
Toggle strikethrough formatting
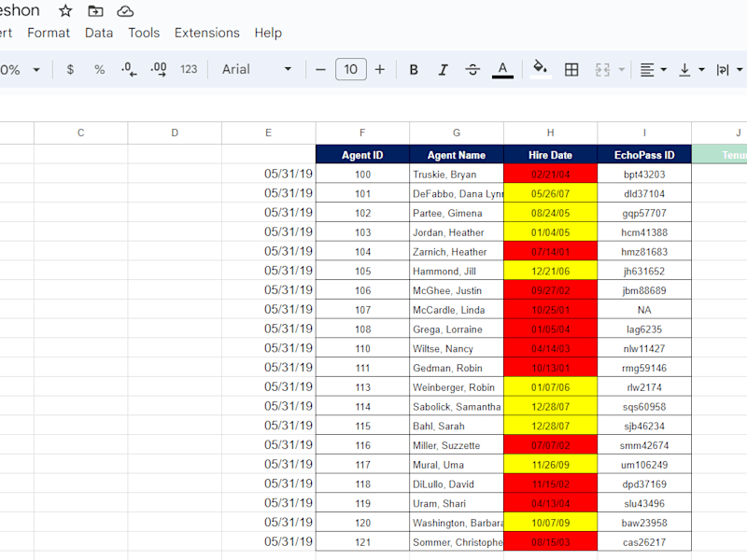coord(472,70)
